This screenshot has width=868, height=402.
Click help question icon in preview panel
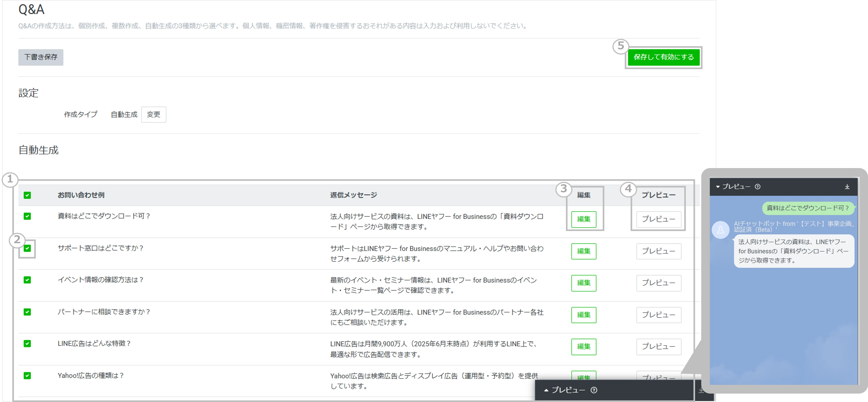(757, 187)
